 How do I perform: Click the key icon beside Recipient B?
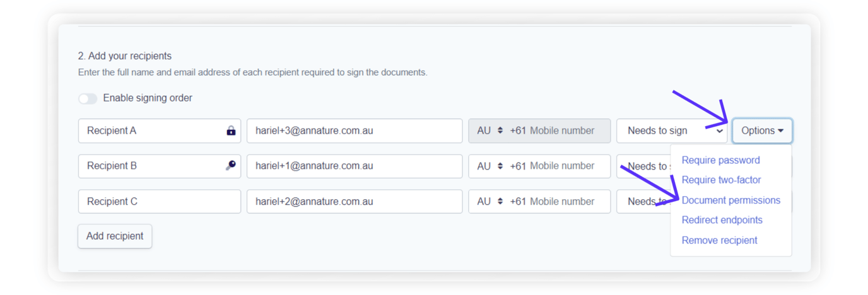tap(231, 166)
